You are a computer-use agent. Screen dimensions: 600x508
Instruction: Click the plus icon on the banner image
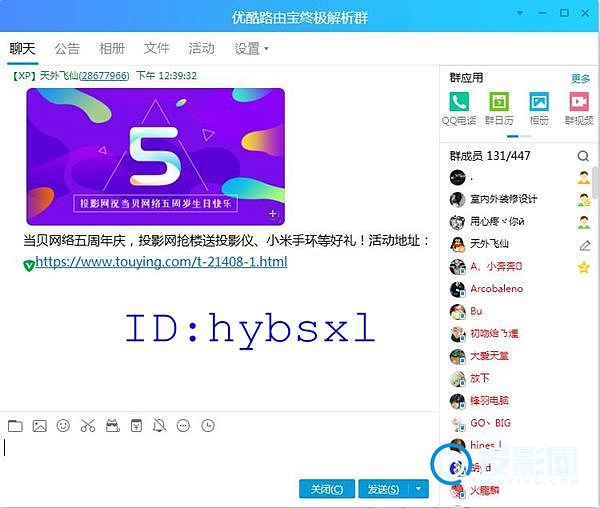pyautogui.click(x=273, y=213)
